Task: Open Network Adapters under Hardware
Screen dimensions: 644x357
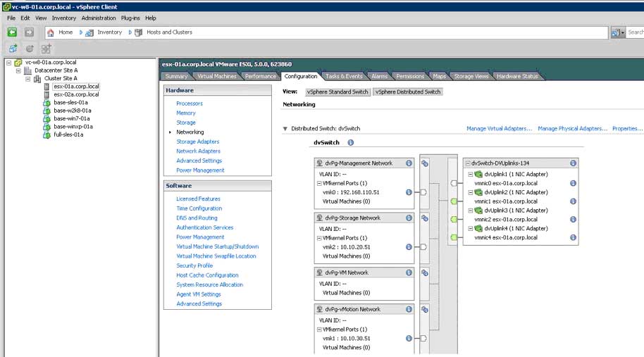Action: tap(199, 151)
